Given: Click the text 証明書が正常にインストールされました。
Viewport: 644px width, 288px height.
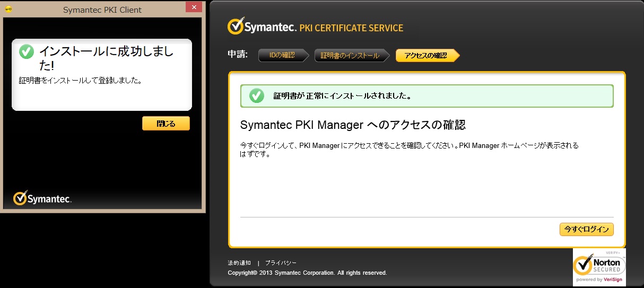Looking at the screenshot, I should [343, 97].
